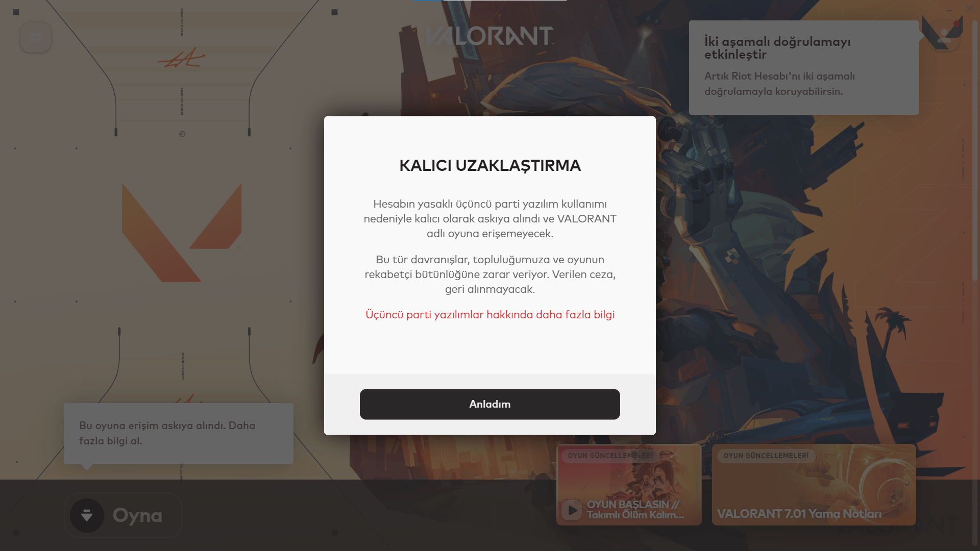Click the vertical scrollbar on the right edge
The image size is (980, 551).
[975, 151]
